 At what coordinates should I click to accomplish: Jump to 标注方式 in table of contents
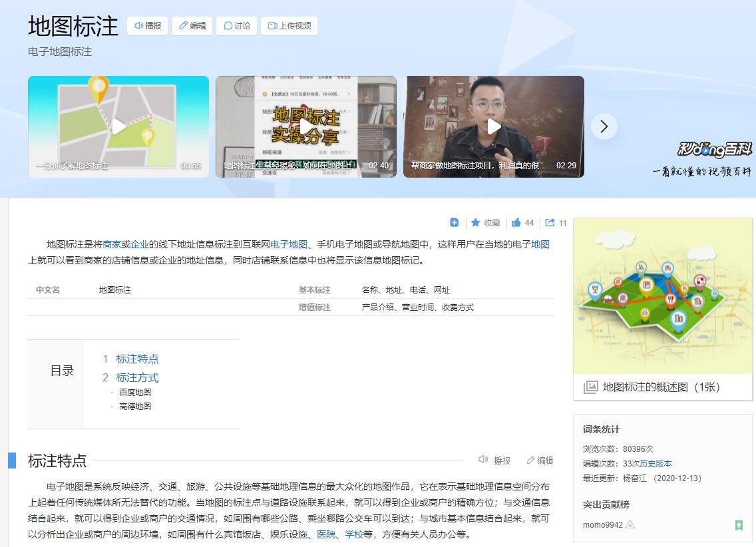pyautogui.click(x=137, y=377)
